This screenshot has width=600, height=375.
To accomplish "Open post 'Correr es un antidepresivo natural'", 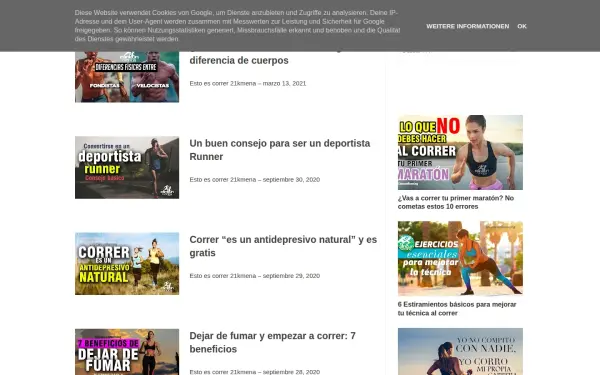I will click(283, 246).
